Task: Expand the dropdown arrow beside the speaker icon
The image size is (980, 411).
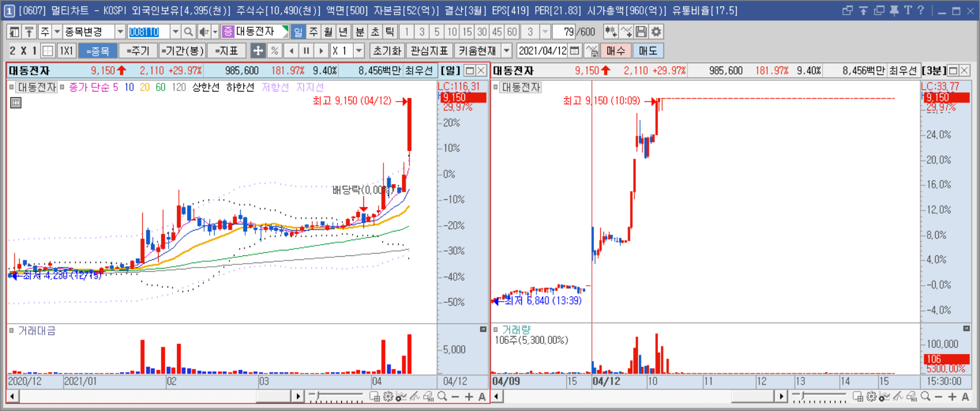Action: click(x=215, y=32)
